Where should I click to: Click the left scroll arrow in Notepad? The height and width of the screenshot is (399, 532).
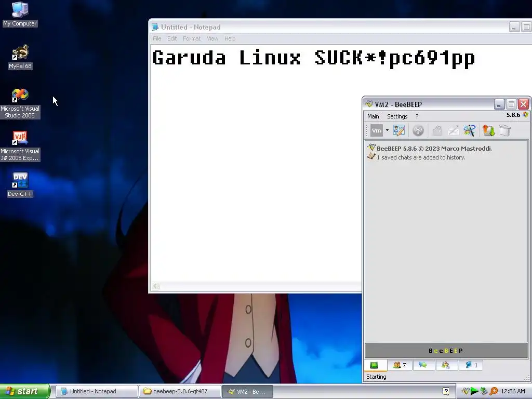coord(155,286)
